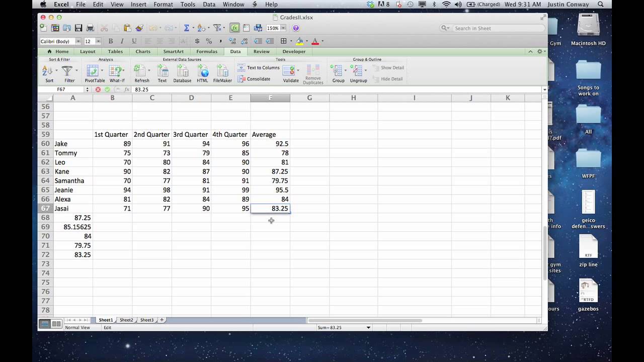The height and width of the screenshot is (362, 644).
Task: Expand the Group dropdown arrow
Action: click(345, 70)
